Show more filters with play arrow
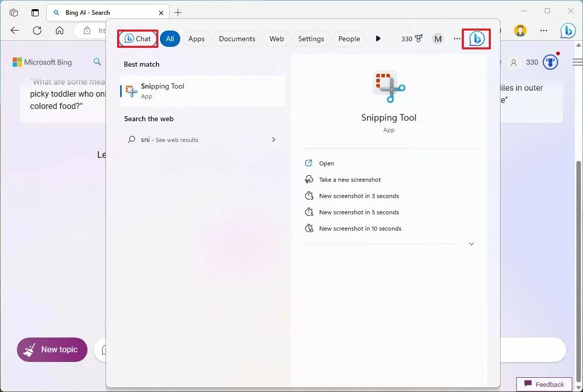The image size is (583, 392). click(x=378, y=39)
